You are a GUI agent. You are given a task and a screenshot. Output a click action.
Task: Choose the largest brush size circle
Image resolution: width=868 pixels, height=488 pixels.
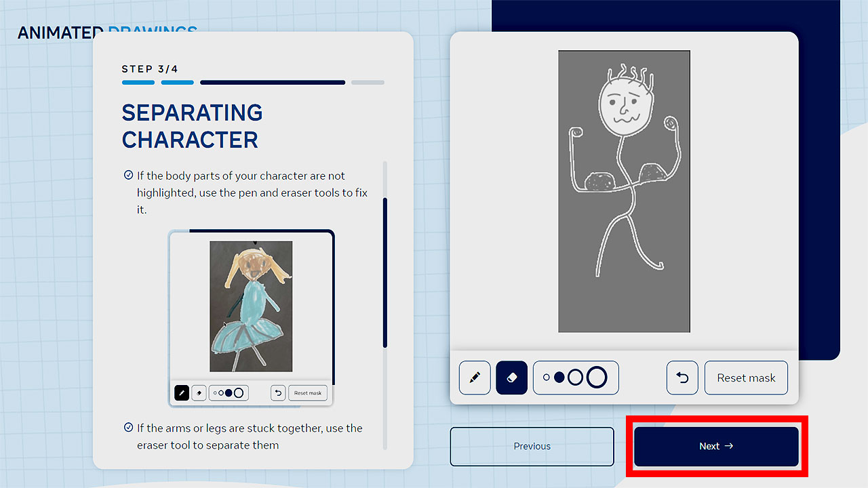[x=597, y=378]
